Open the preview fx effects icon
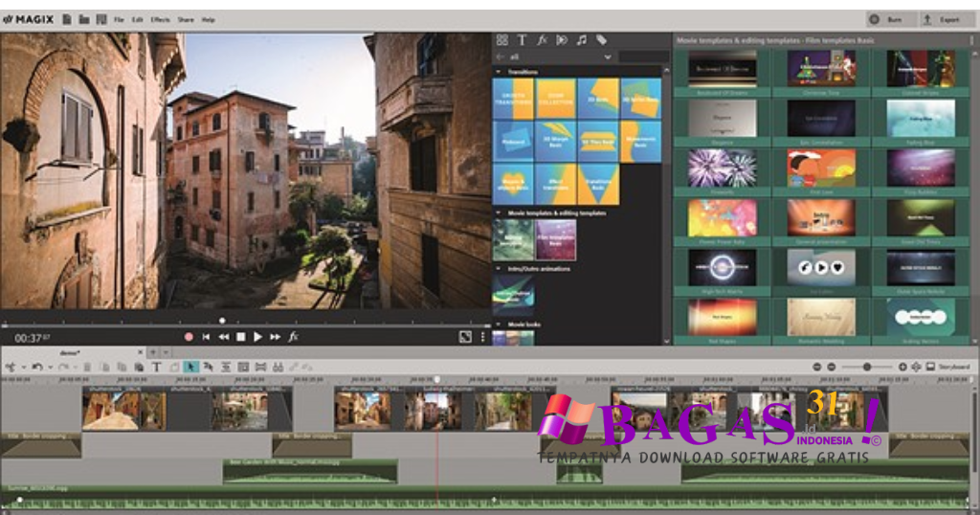 [293, 337]
